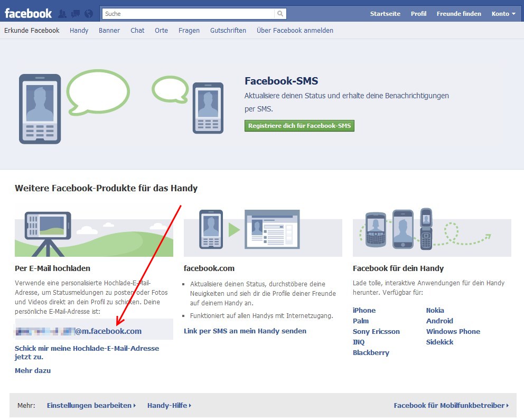The width and height of the screenshot is (524, 420).
Task: Open Facebook für Mobilfunkbetreiber link
Action: (x=451, y=406)
